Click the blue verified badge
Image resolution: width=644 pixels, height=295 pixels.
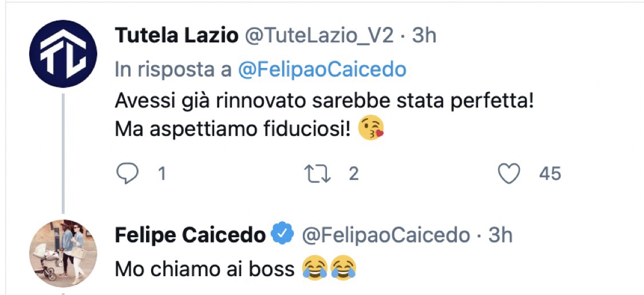click(282, 234)
